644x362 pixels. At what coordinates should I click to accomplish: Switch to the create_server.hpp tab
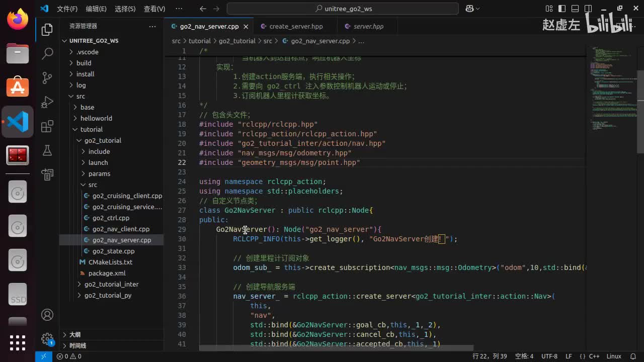coord(296,26)
